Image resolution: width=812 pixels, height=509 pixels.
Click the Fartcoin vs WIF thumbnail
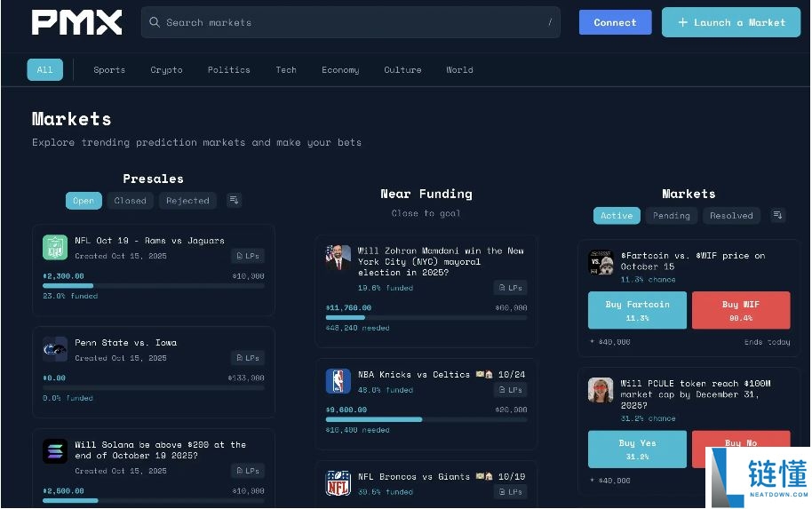click(601, 263)
